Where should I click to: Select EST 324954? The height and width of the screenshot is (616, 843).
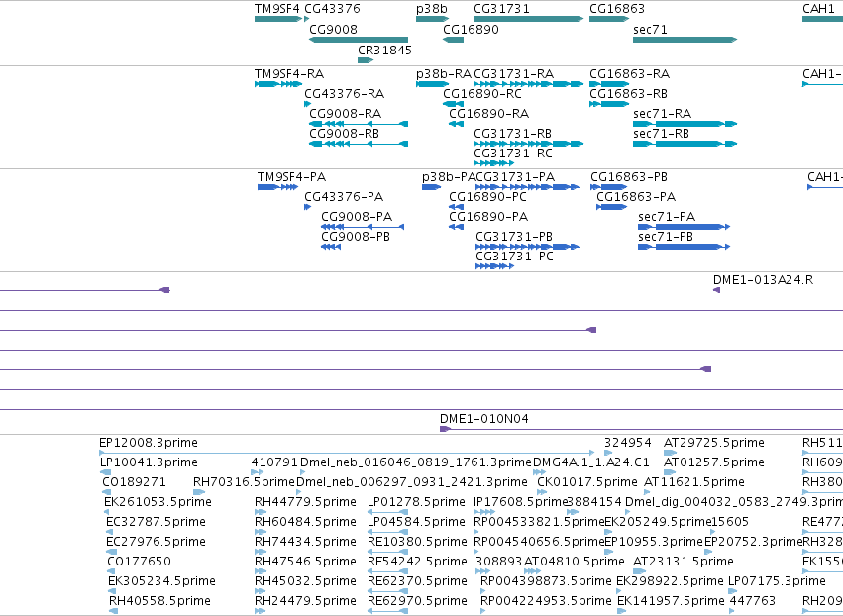pos(608,453)
